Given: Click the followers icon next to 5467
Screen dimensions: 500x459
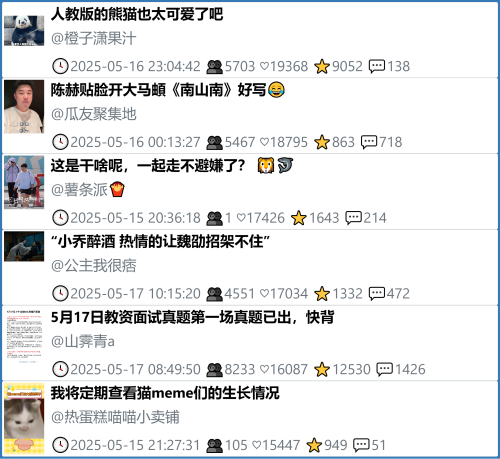Looking at the screenshot, I should pos(214,142).
